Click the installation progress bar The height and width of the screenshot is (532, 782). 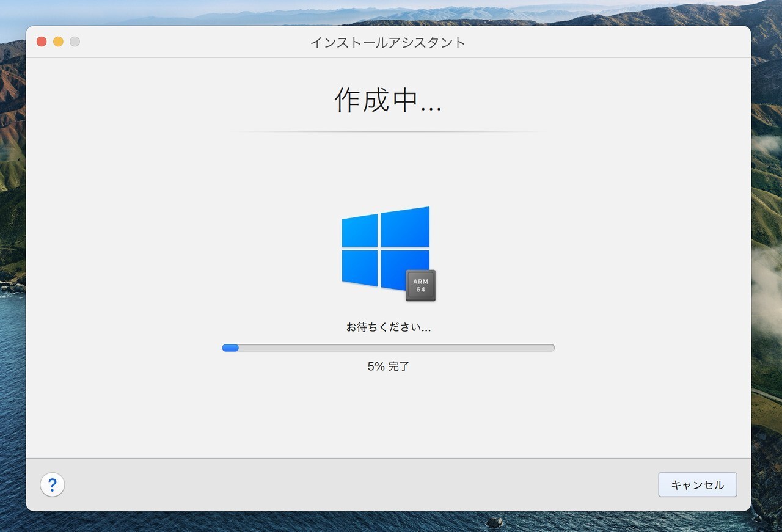coord(389,348)
